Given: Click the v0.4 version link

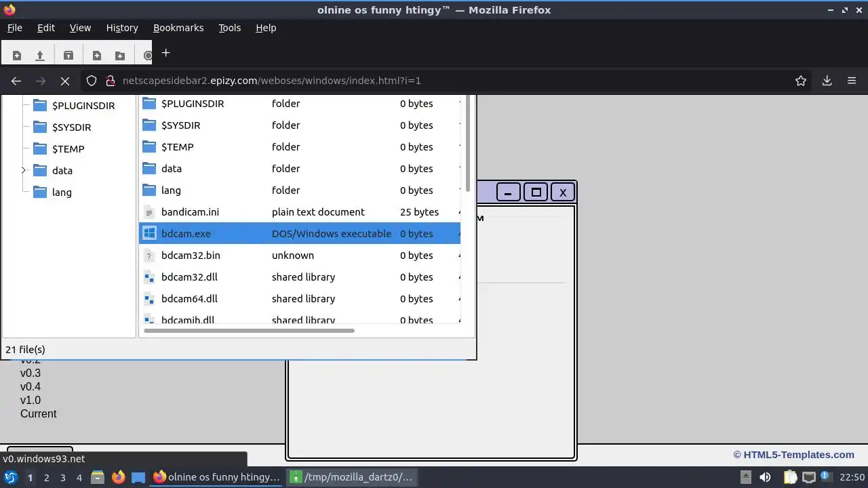Looking at the screenshot, I should [x=31, y=387].
